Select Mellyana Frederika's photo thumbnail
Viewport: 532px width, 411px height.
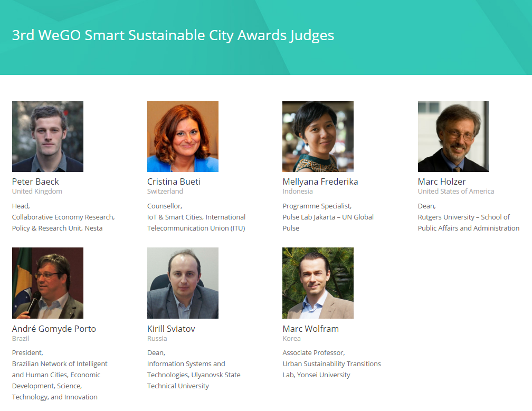318,136
